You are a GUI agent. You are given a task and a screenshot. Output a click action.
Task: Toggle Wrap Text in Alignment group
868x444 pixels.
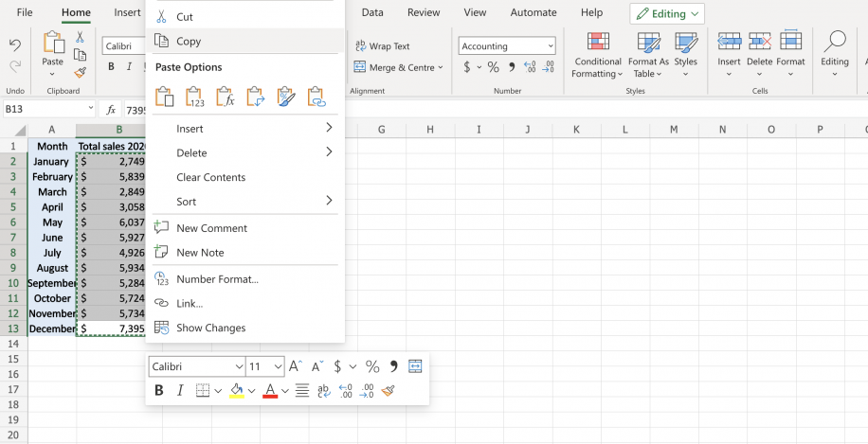[x=382, y=46]
